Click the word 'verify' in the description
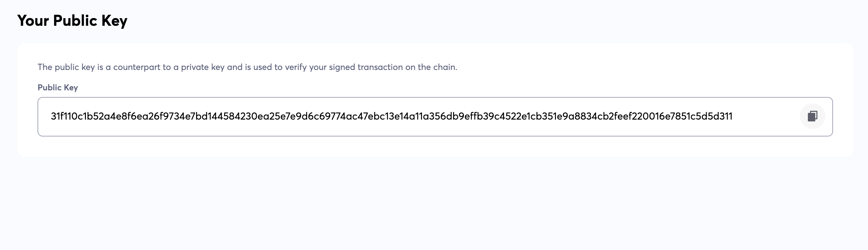 point(296,67)
